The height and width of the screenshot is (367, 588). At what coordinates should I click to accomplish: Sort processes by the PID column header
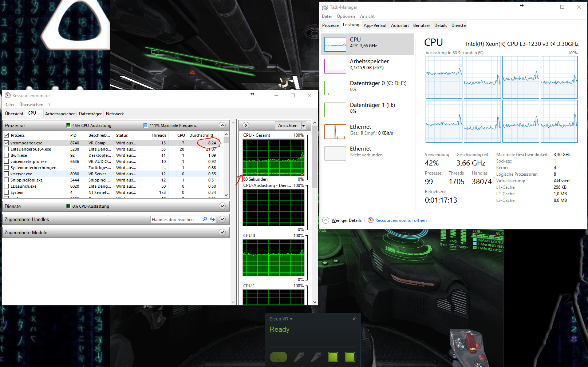(x=77, y=135)
